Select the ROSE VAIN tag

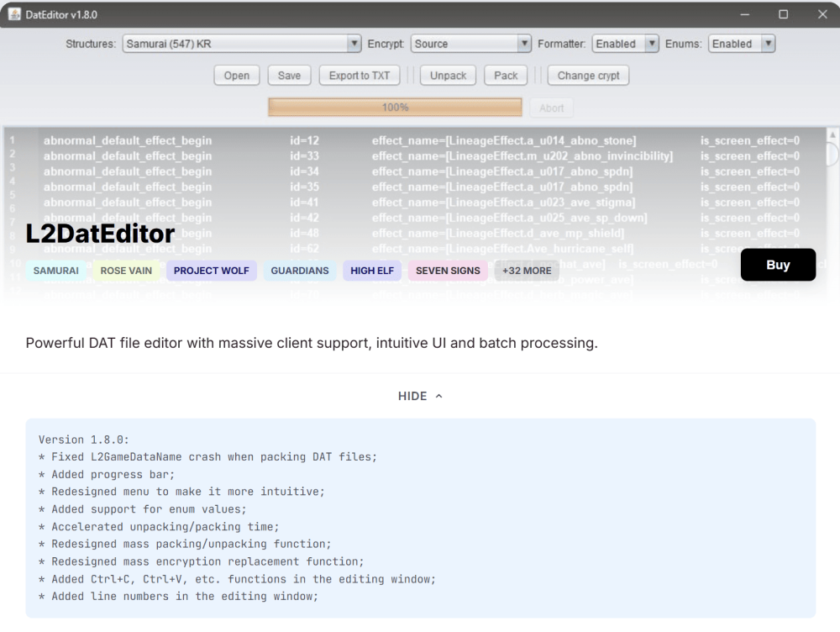126,271
